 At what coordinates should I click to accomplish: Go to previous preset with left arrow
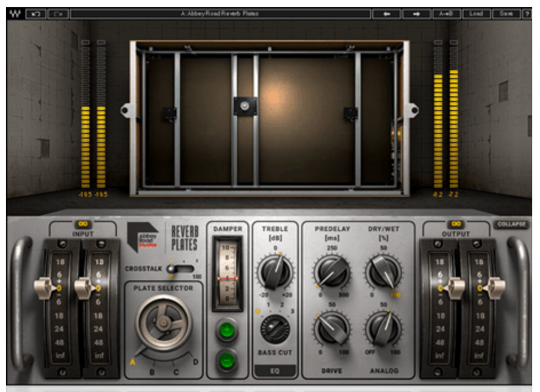(387, 14)
